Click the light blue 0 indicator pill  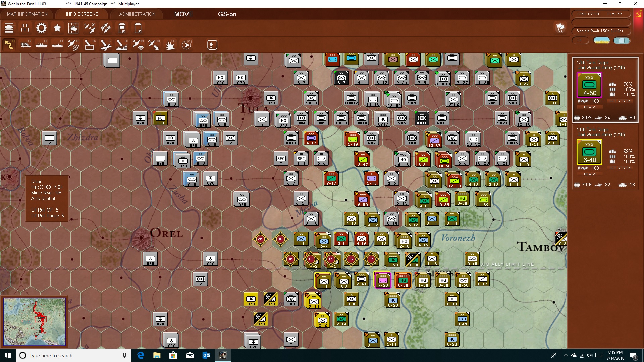pyautogui.click(x=622, y=41)
